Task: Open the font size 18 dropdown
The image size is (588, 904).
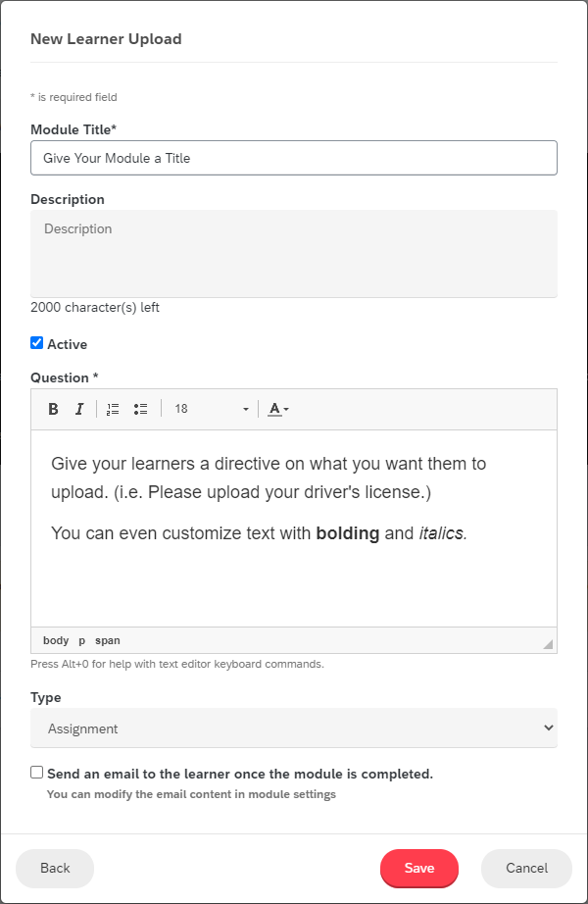Action: tap(211, 409)
